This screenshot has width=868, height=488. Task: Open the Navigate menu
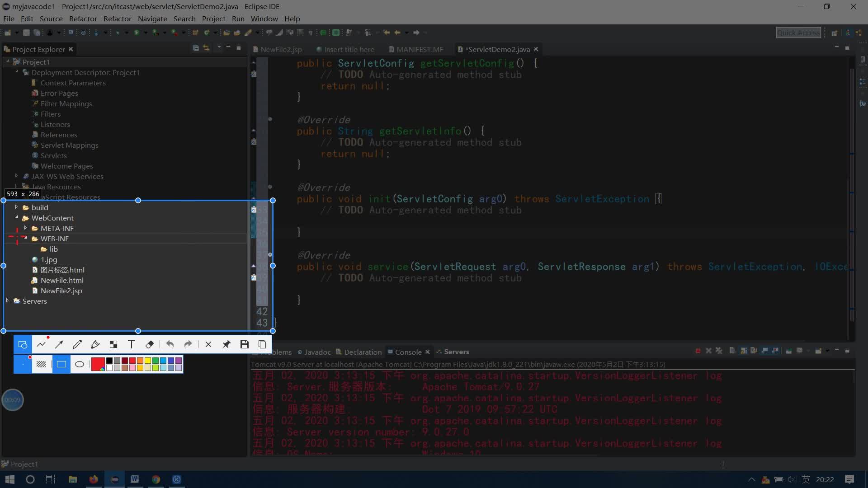[152, 19]
